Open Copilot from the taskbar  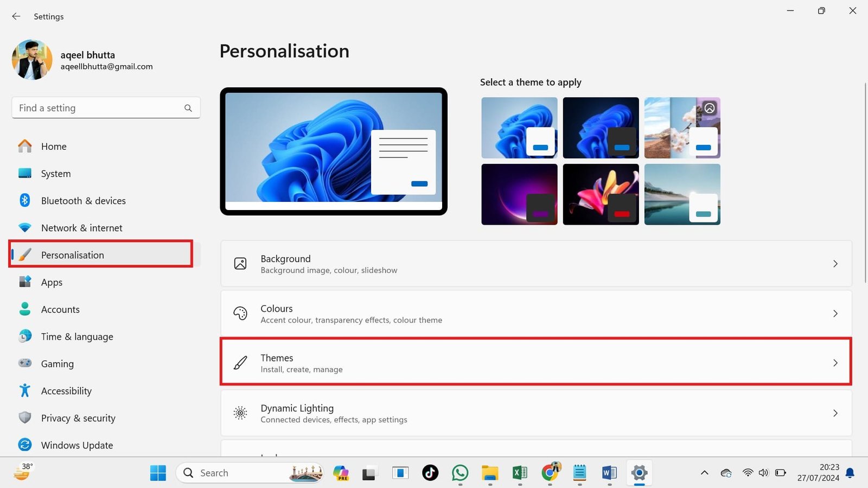tap(341, 473)
